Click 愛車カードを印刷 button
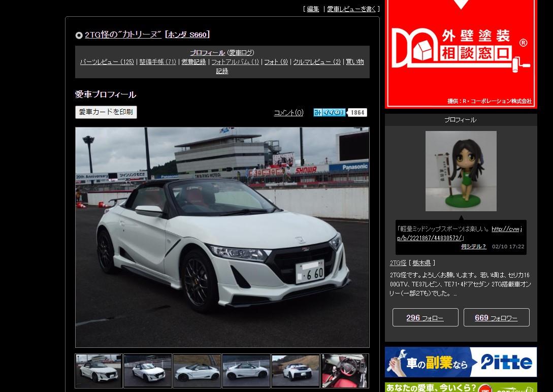Image resolution: width=553 pixels, height=392 pixels. coord(106,112)
